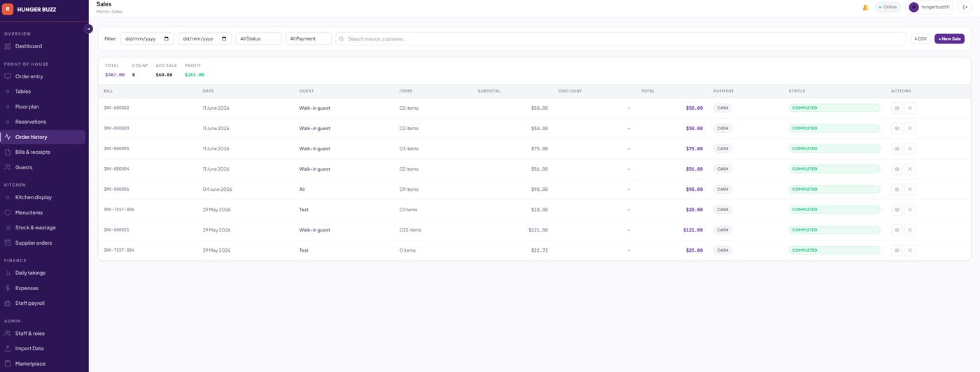The image size is (980, 372).
Task: Click the Daily takings icon
Action: tap(8, 273)
